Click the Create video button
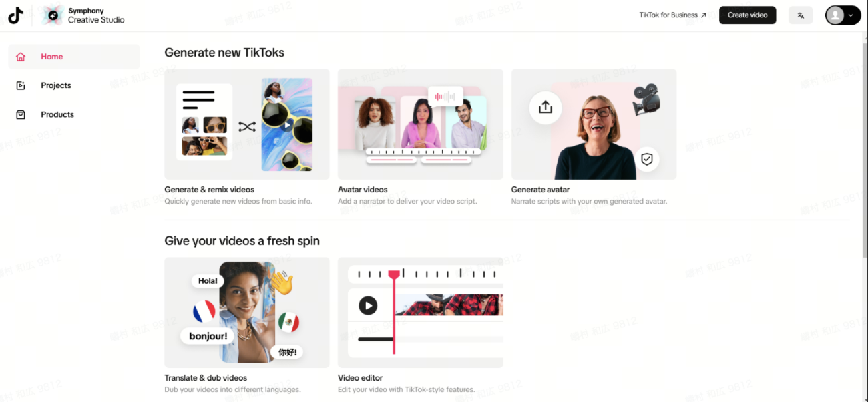 747,15
